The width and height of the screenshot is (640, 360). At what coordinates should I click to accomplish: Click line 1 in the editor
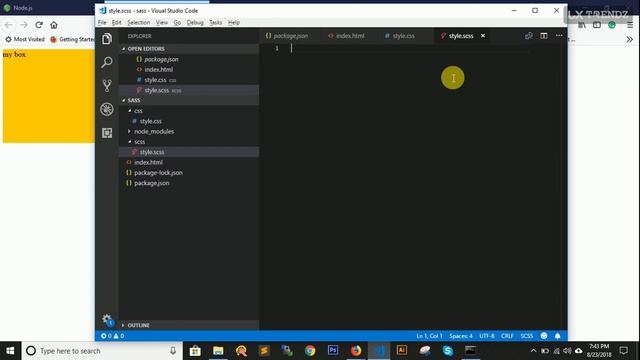point(410,49)
